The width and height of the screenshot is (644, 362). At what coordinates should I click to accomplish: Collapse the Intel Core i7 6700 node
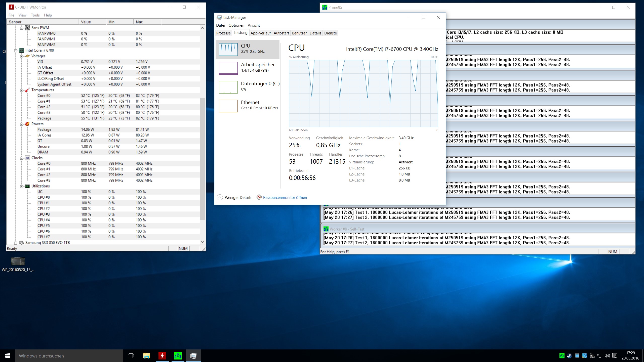(16, 50)
